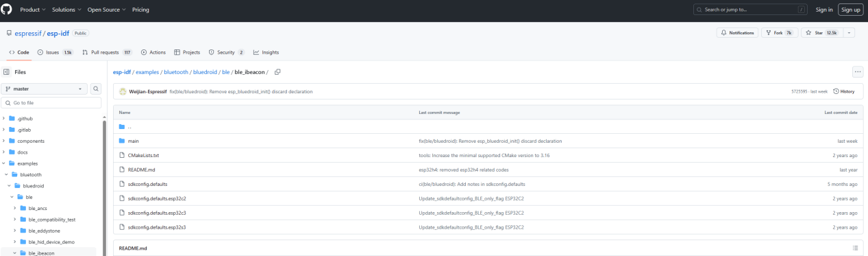868x256 pixels.
Task: Open sdkconfig.defaults.esp32s3 file
Action: tap(156, 226)
